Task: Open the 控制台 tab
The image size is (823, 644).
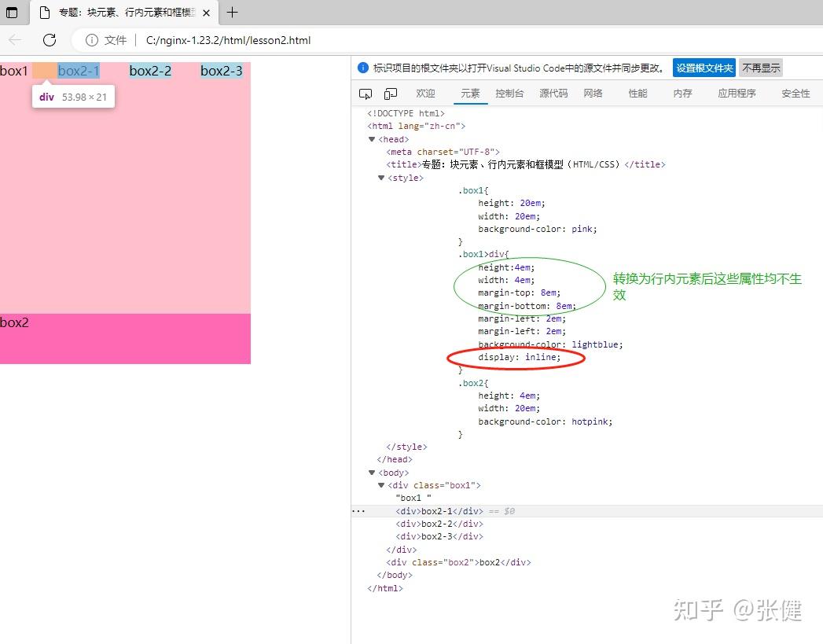Action: click(x=509, y=94)
